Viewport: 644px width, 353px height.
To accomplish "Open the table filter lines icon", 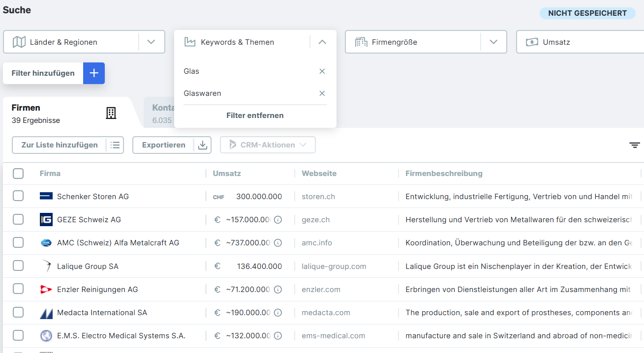I will (x=635, y=145).
